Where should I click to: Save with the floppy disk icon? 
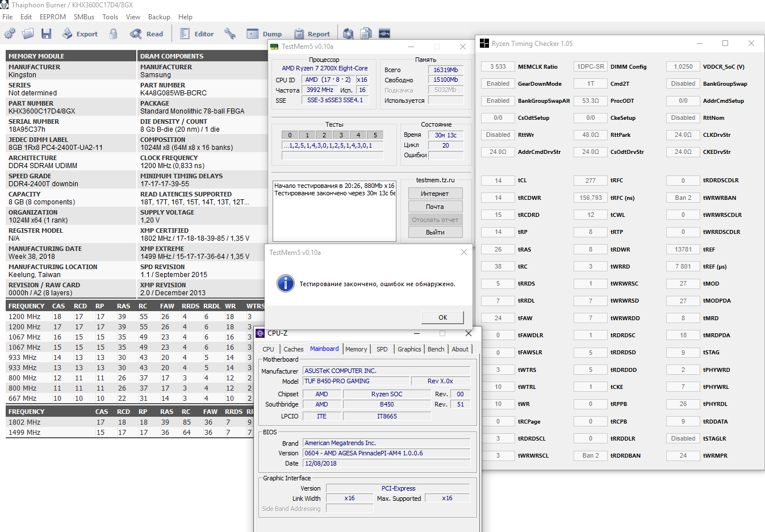(47, 34)
